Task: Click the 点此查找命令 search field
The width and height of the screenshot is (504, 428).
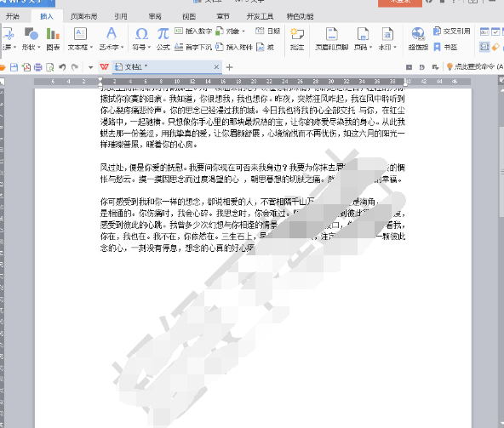Action: point(475,67)
